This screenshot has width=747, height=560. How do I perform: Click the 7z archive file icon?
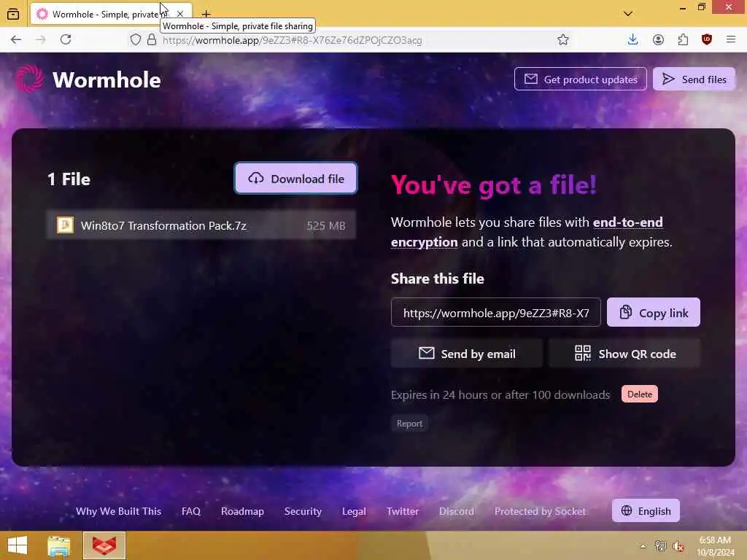pyautogui.click(x=65, y=225)
